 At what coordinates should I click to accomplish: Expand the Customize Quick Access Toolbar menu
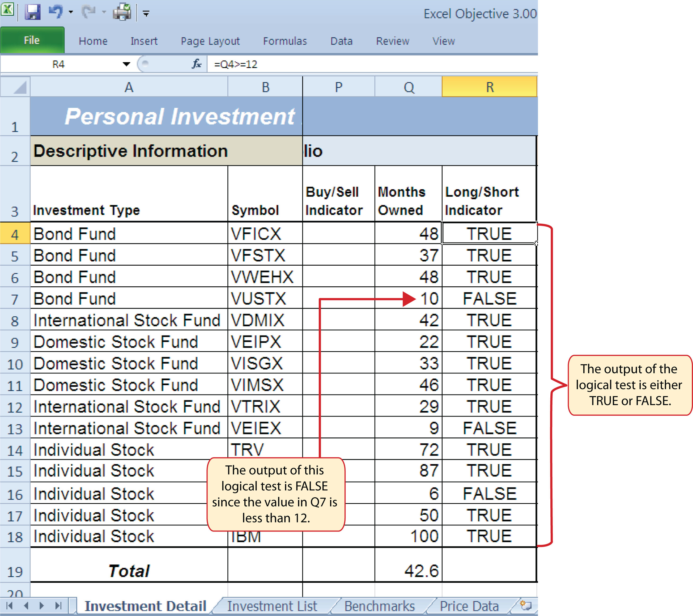(146, 14)
